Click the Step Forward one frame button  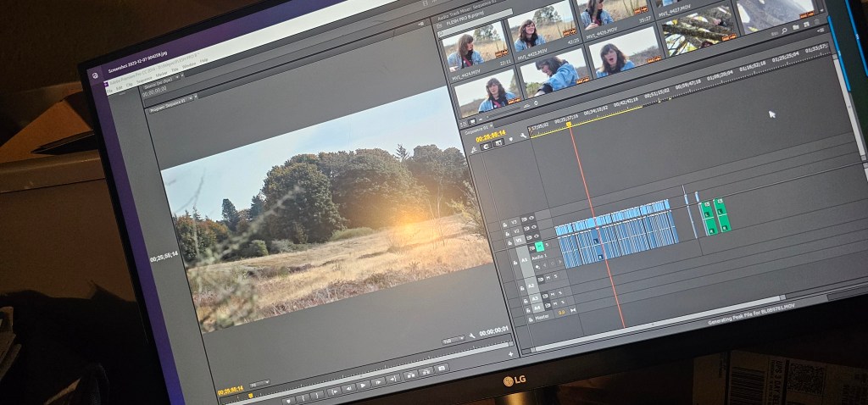(378, 382)
